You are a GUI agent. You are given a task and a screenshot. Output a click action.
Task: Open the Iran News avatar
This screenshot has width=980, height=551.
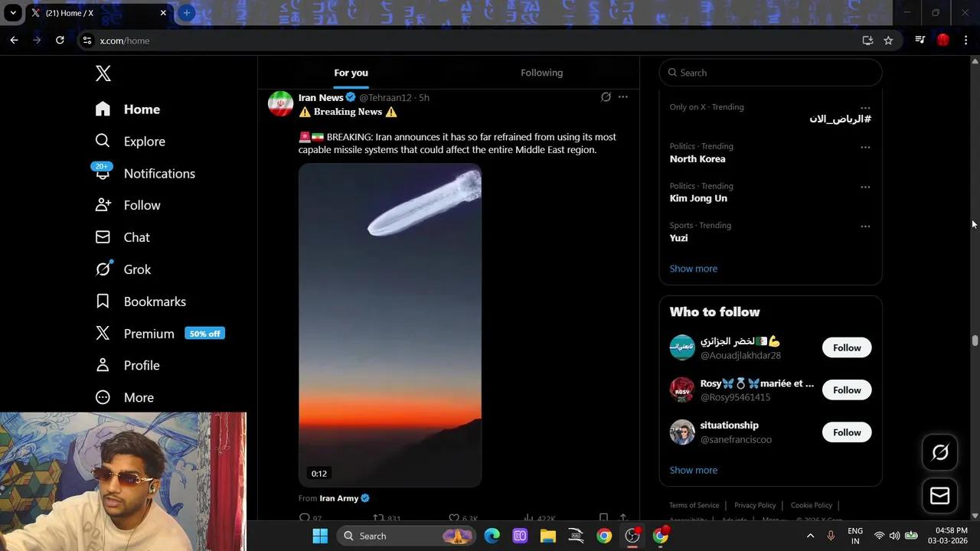pos(280,103)
